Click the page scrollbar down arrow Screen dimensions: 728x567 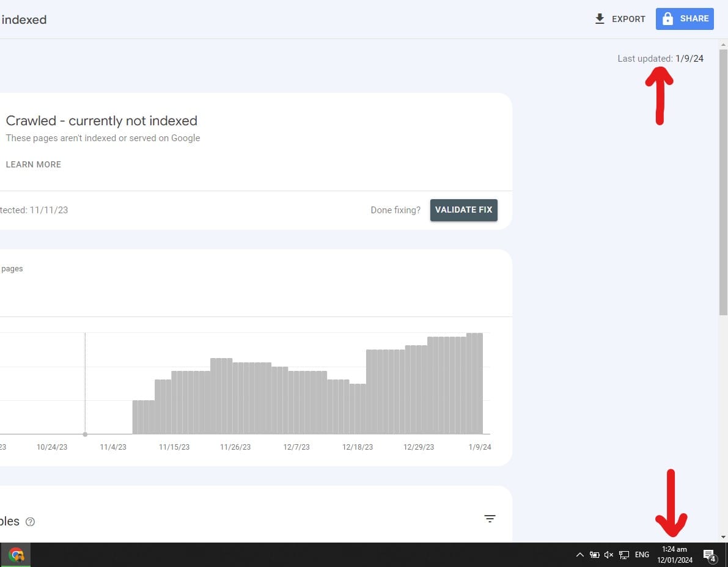[x=723, y=537]
